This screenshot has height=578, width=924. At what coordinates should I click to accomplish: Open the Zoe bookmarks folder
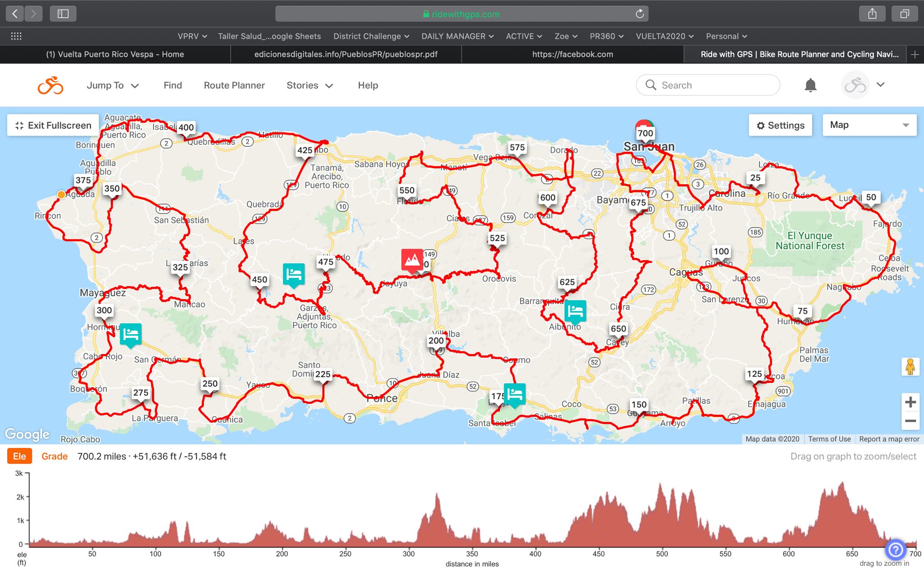coord(566,36)
